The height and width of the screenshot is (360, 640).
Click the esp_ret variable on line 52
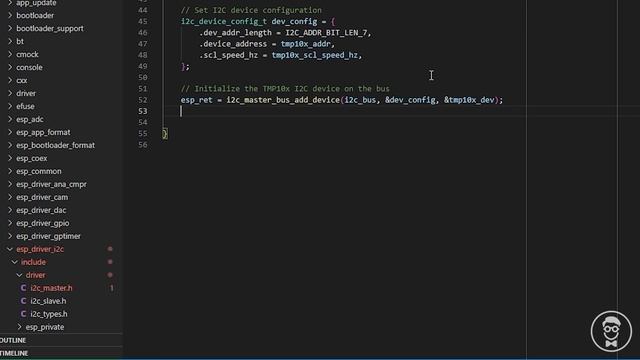[196, 100]
